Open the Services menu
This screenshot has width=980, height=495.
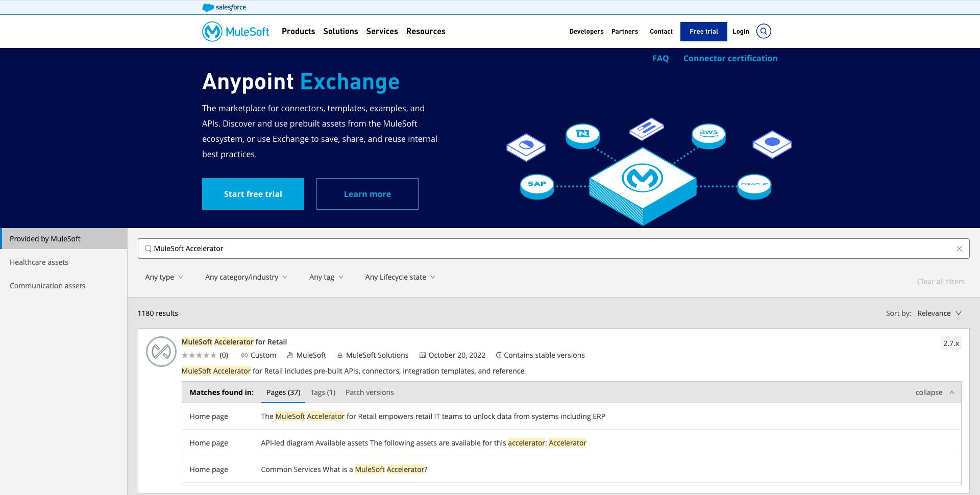pos(382,31)
